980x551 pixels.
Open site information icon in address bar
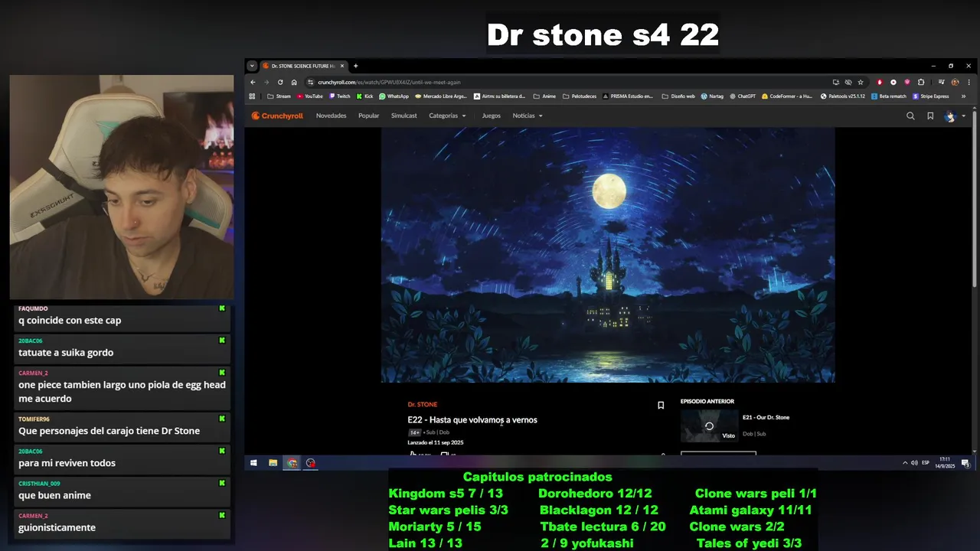(x=311, y=82)
